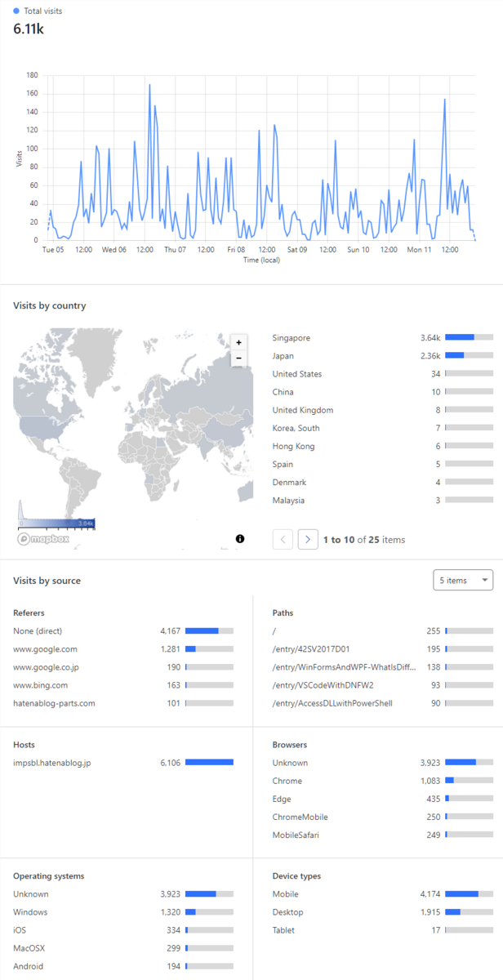503x980 pixels.
Task: Click the www.bing.com referer
Action: [x=123, y=684]
